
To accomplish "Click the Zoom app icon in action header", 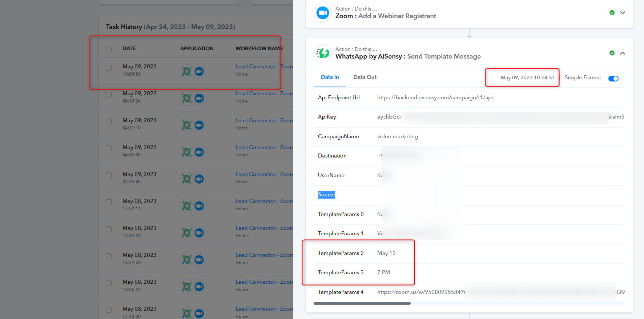I will pyautogui.click(x=322, y=13).
